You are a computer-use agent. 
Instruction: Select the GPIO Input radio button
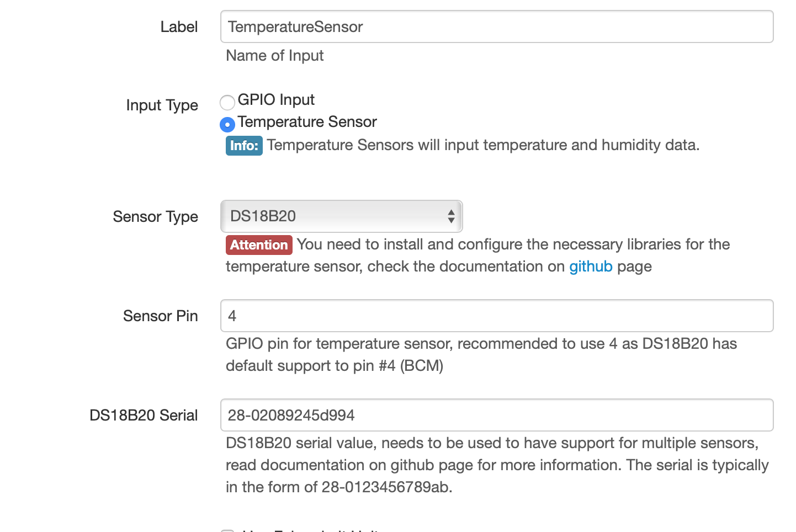click(x=227, y=103)
